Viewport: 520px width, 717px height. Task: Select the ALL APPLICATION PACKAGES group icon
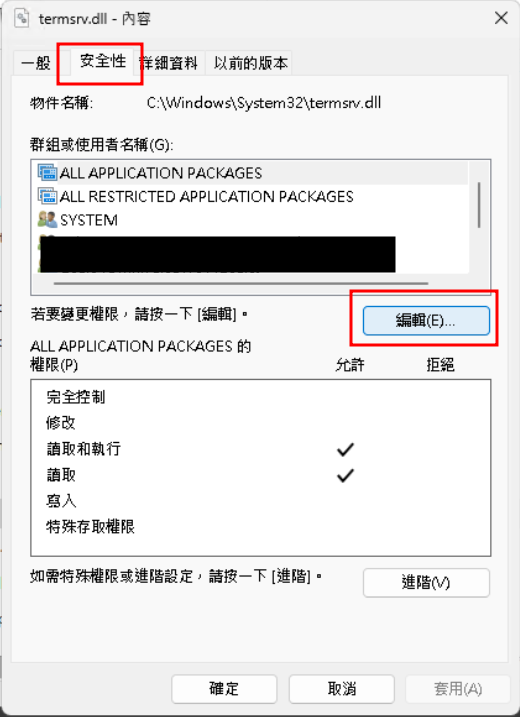[x=48, y=173]
